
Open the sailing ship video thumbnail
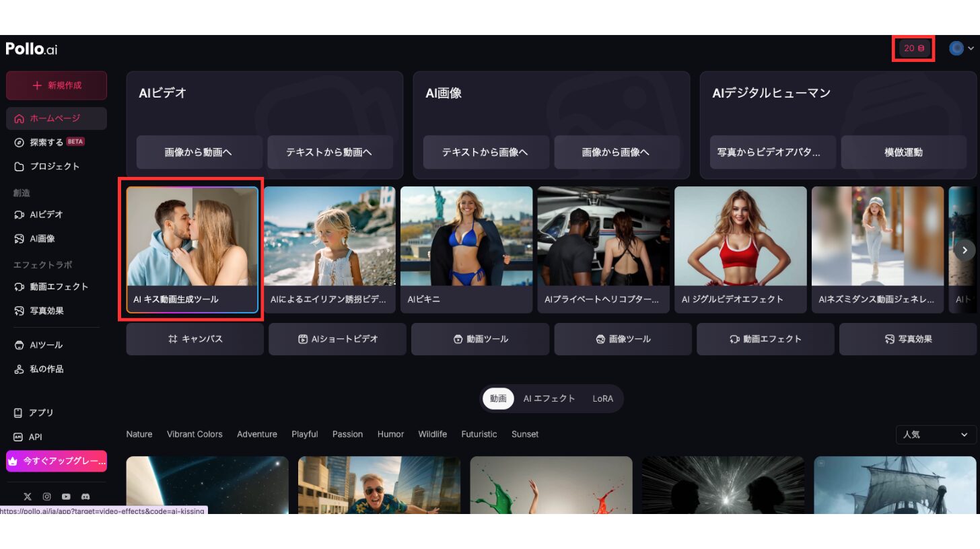pos(895,485)
